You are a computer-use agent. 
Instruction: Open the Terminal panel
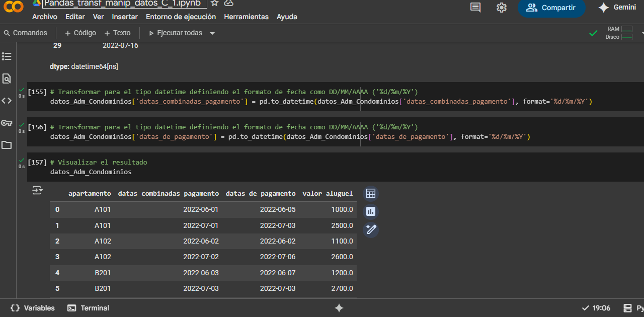(88, 308)
